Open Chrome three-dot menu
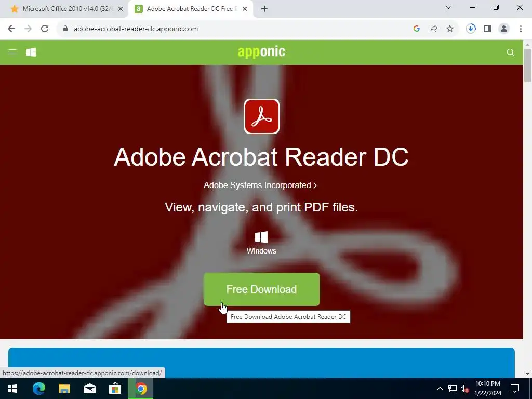 [x=521, y=29]
